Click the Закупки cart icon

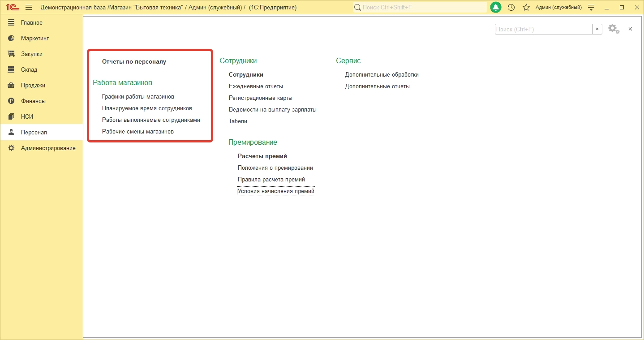[11, 54]
